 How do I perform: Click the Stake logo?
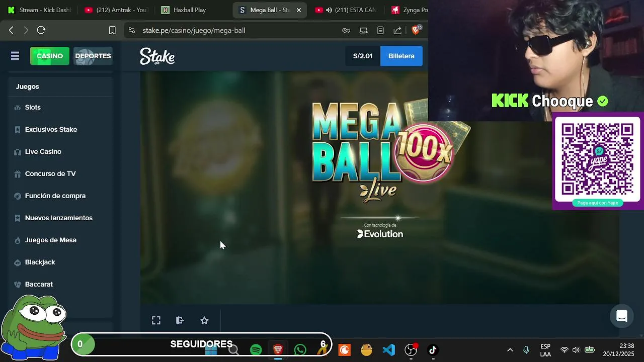157,56
